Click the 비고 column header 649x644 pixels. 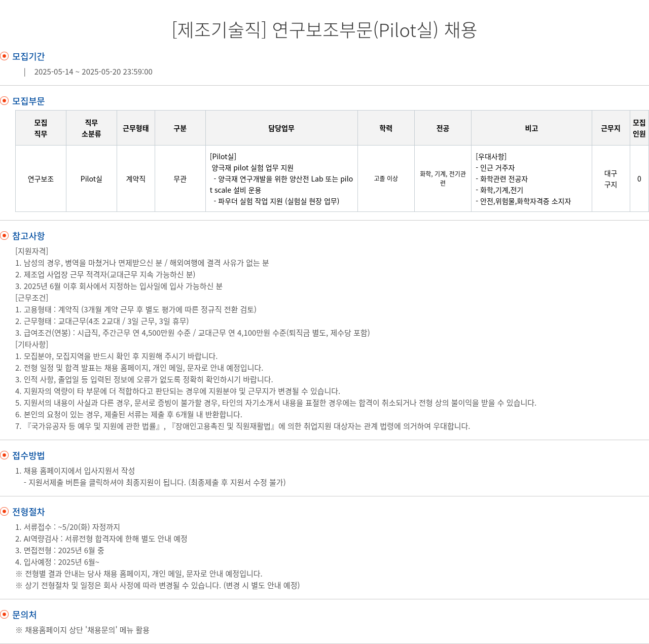coord(531,128)
